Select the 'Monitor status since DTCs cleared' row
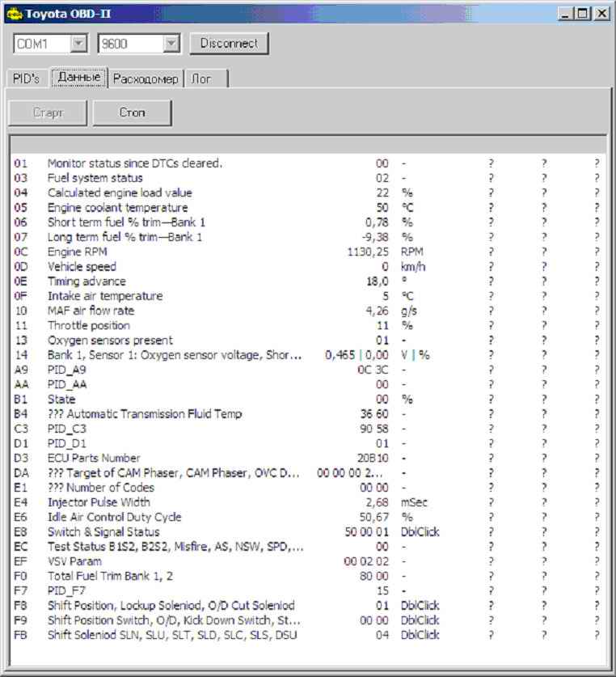 click(x=308, y=163)
